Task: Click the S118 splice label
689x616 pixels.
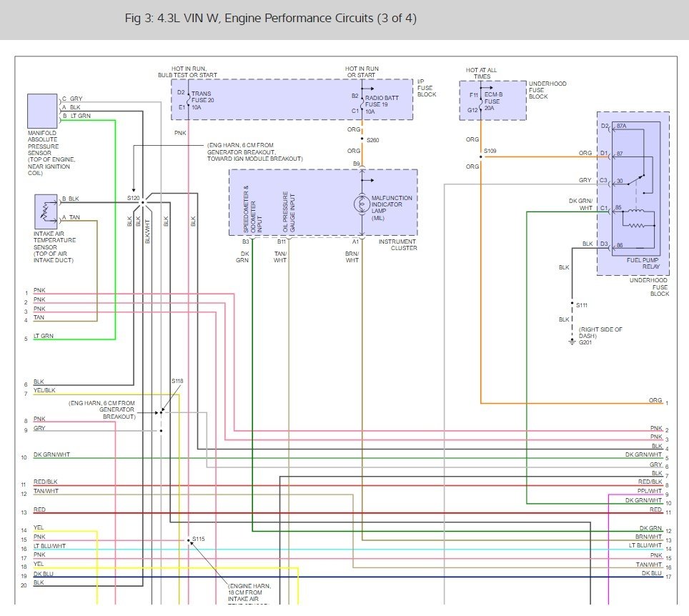Action: (x=177, y=381)
